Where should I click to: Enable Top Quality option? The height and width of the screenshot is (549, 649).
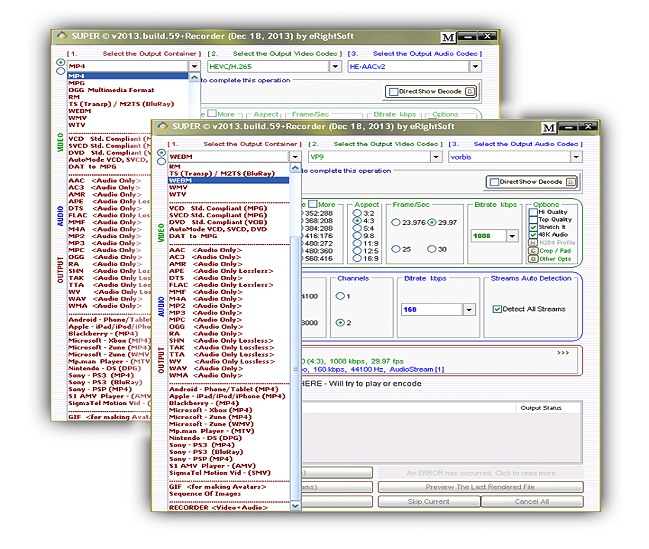pyautogui.click(x=533, y=219)
